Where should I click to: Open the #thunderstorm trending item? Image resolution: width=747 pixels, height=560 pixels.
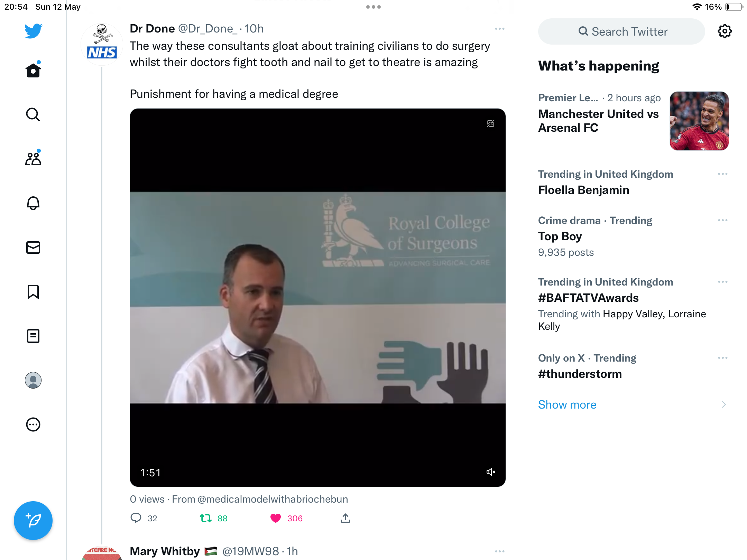coord(634,366)
